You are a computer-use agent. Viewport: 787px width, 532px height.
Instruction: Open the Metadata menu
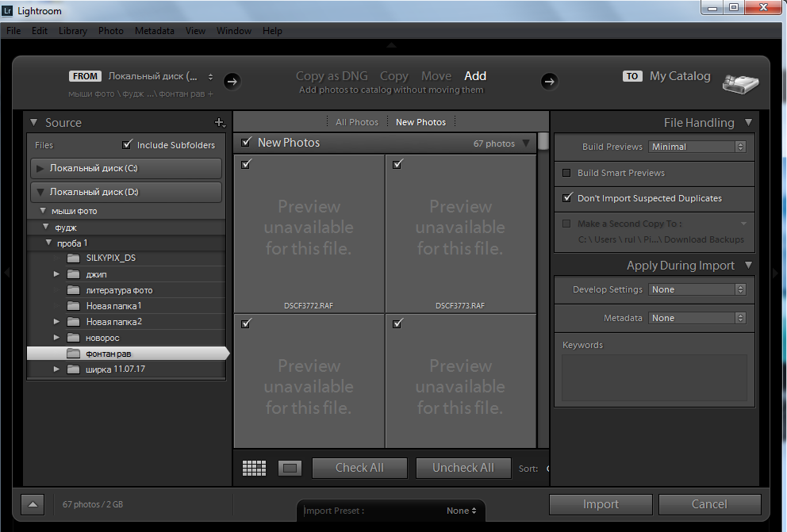(155, 31)
